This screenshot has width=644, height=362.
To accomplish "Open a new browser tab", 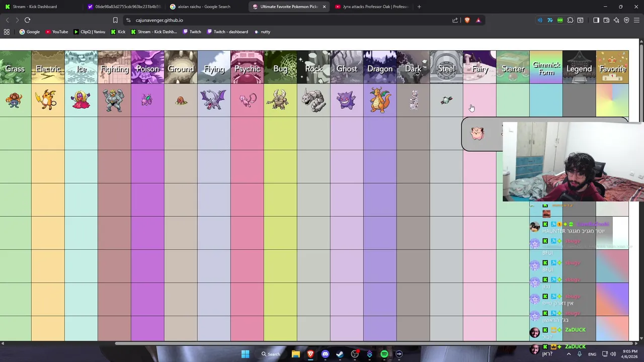I will tap(419, 7).
